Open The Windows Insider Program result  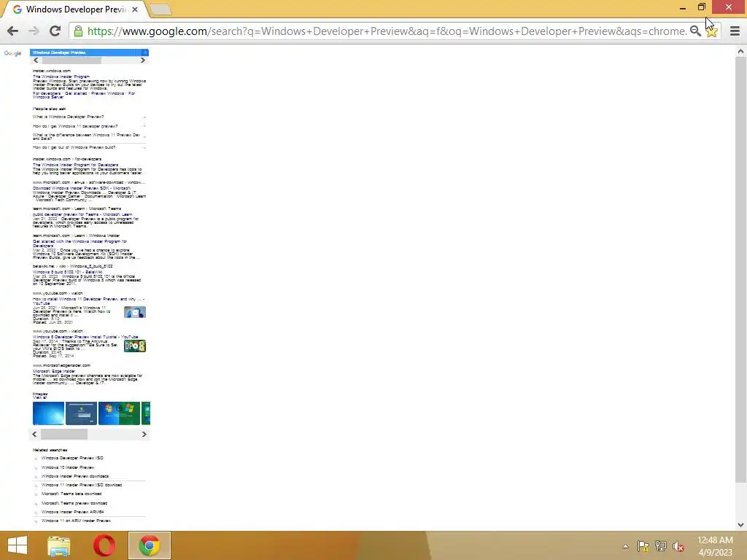pos(61,77)
